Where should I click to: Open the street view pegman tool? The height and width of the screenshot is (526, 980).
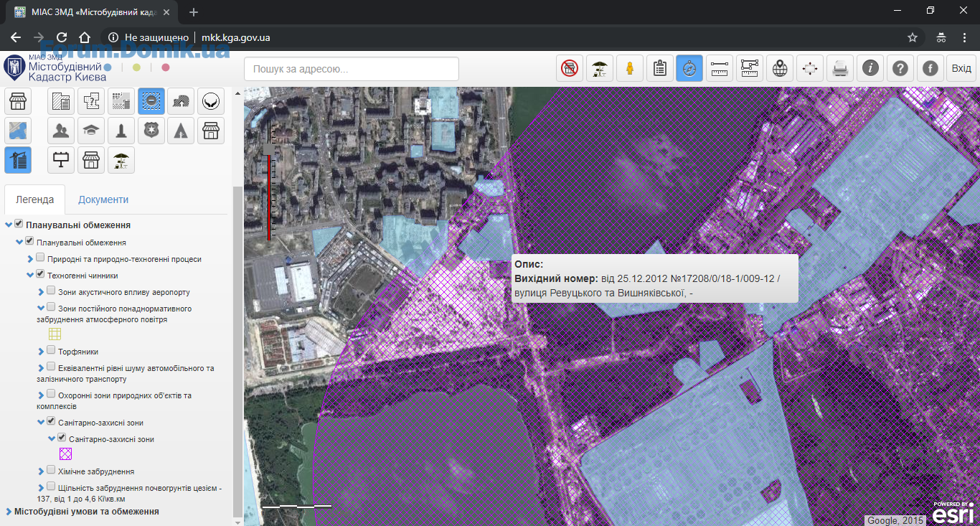[x=630, y=68]
